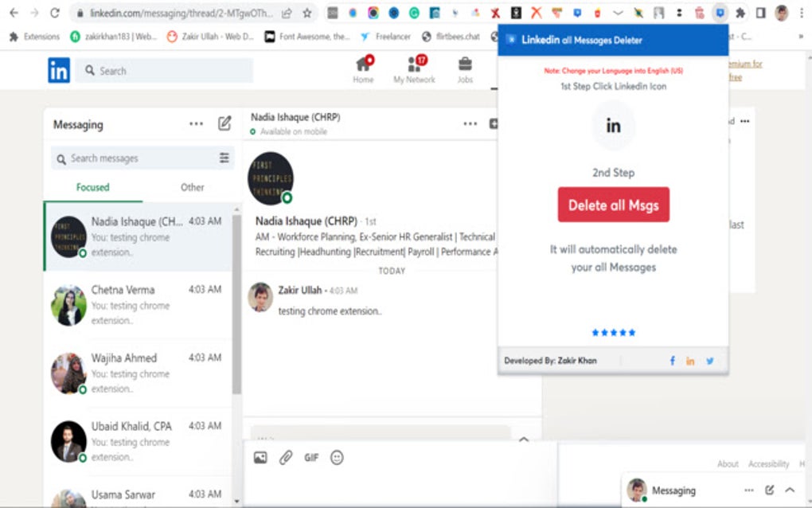
Task: Open the message search filter toggle
Action: 224,158
